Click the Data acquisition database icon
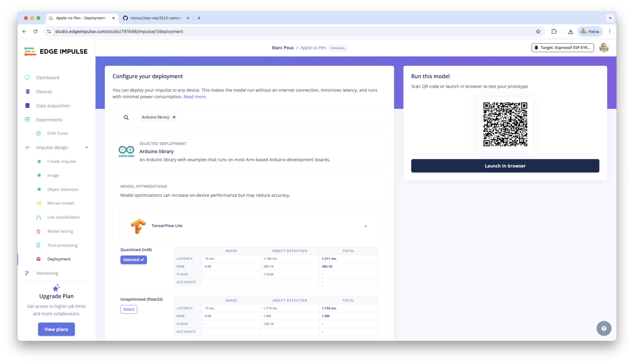 [x=27, y=105]
